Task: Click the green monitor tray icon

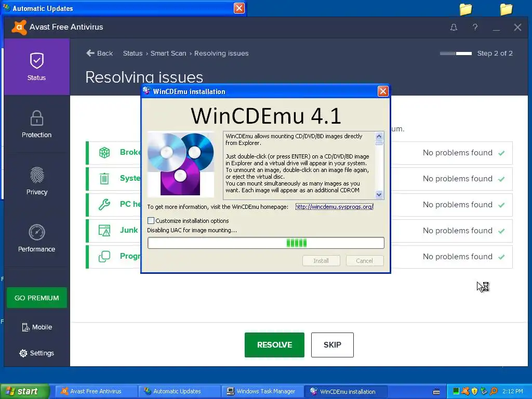Action: click(x=456, y=391)
